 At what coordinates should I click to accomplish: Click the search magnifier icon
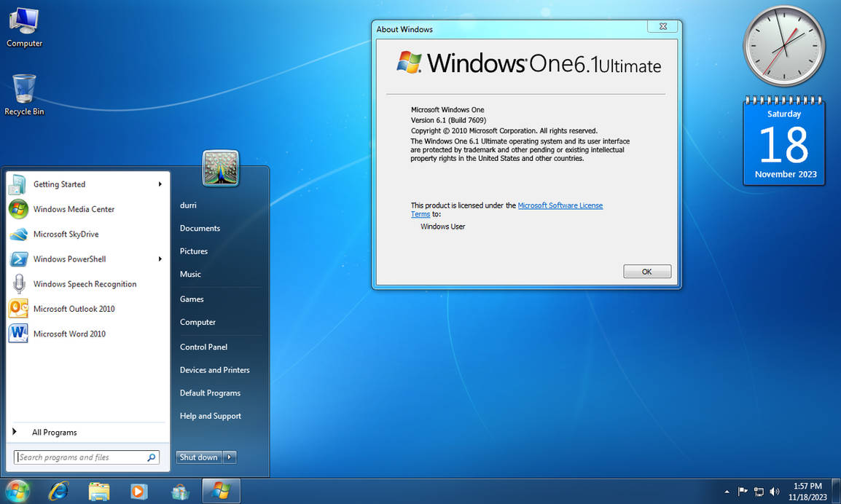[x=152, y=457]
